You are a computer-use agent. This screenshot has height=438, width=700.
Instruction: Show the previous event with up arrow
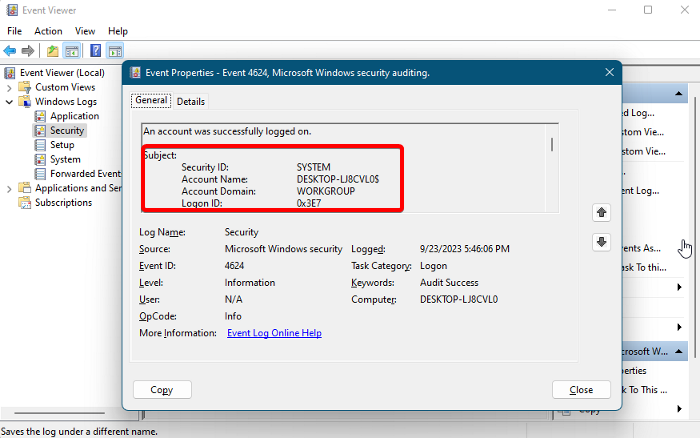click(x=601, y=213)
